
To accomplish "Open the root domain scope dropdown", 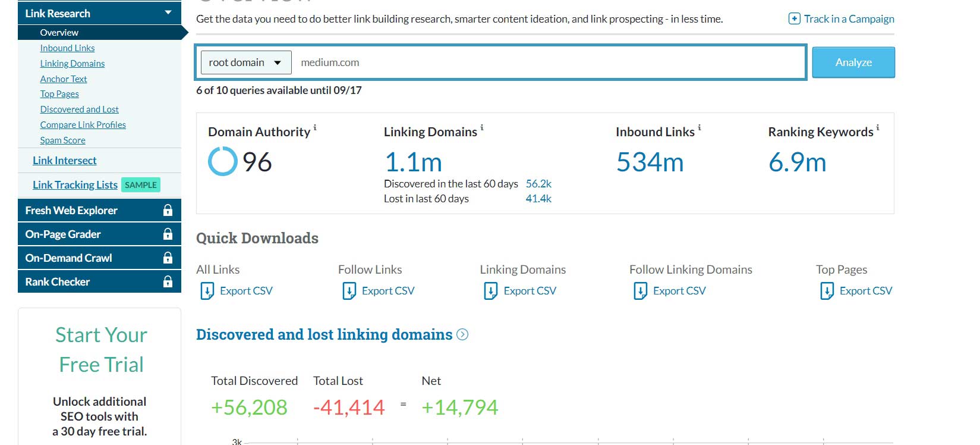I will pyautogui.click(x=246, y=62).
